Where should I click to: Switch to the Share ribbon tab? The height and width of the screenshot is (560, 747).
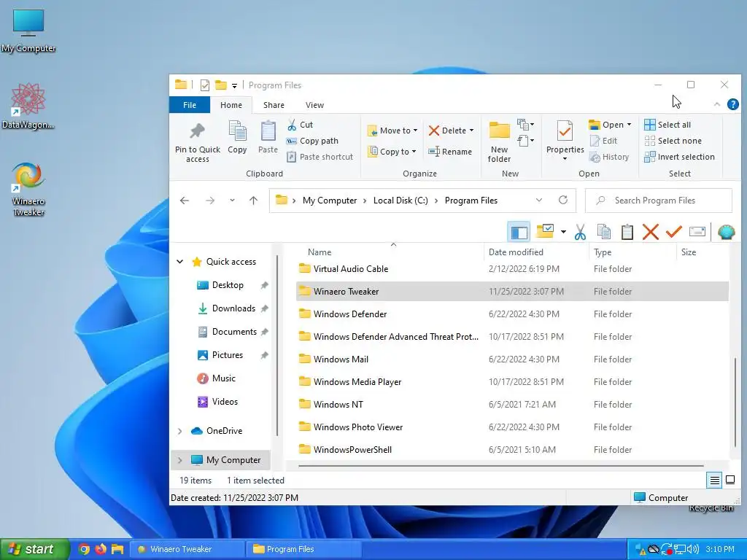[x=274, y=105]
